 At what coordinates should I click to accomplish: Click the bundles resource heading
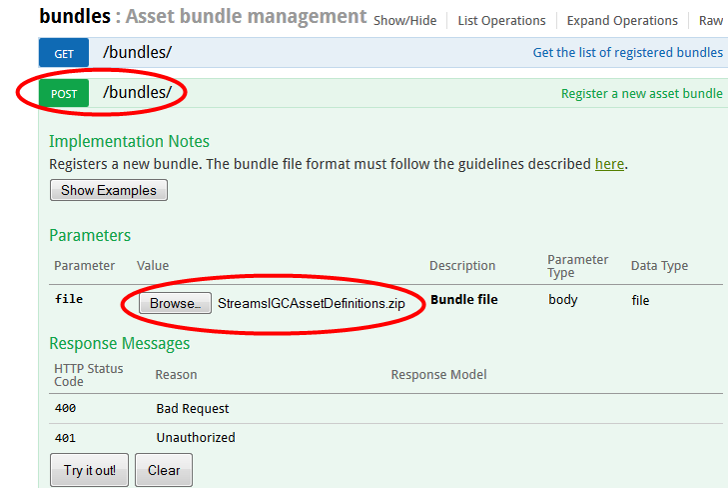(73, 17)
